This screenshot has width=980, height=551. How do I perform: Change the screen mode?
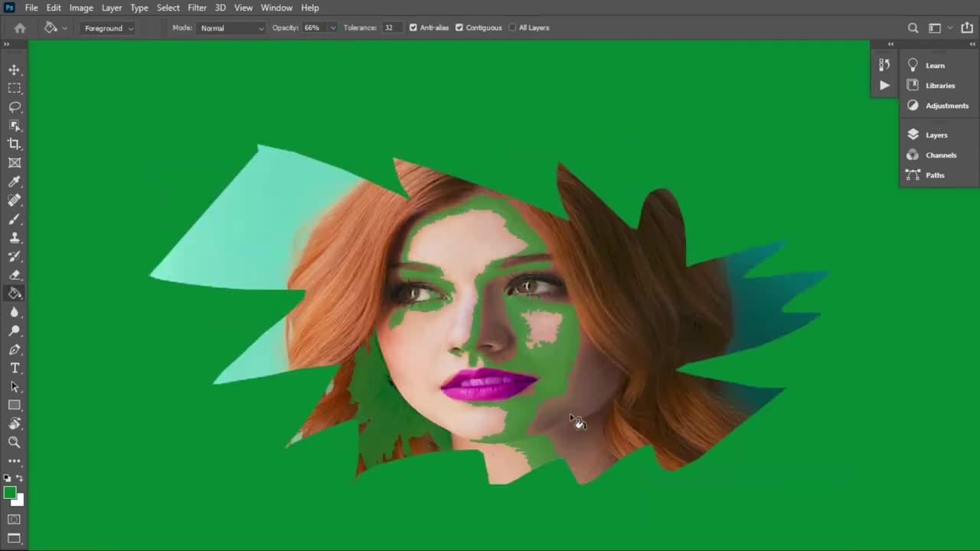(15, 538)
